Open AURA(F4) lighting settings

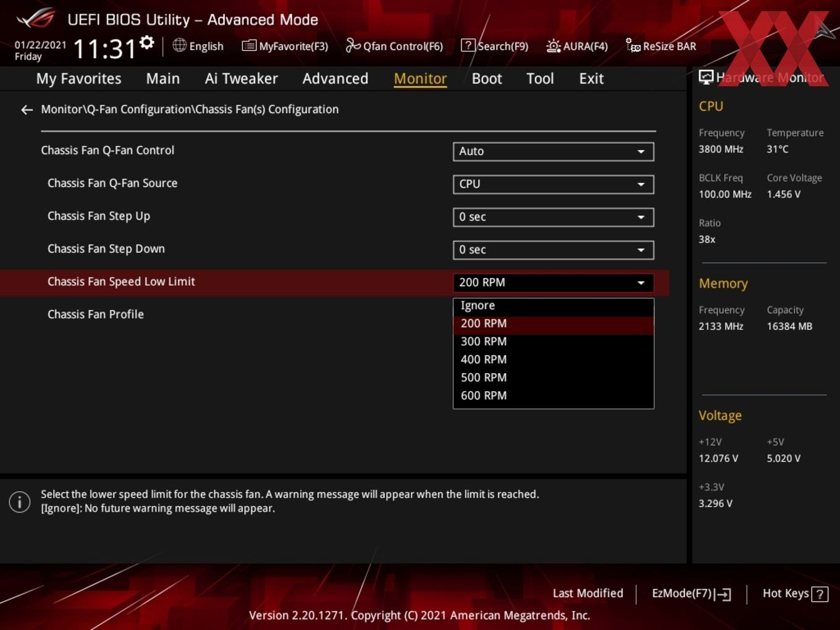[x=577, y=46]
